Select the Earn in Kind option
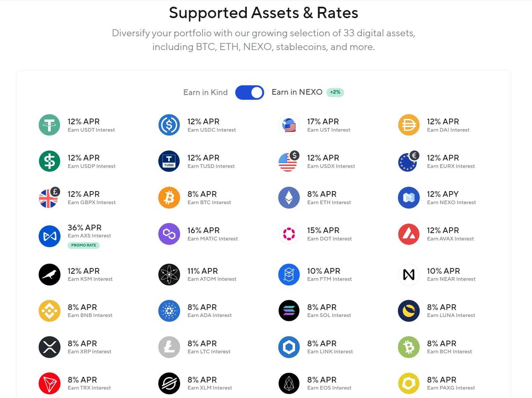The height and width of the screenshot is (398, 532). click(x=205, y=92)
